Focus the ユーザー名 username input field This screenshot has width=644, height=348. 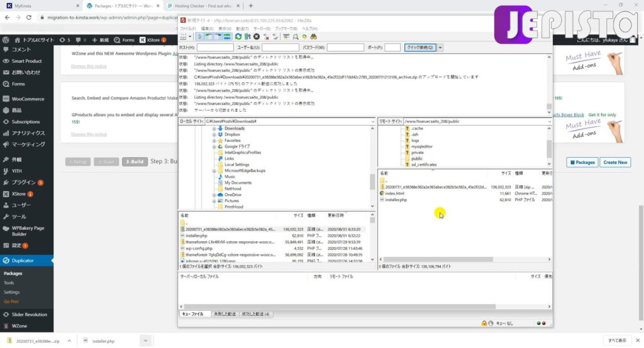coord(280,48)
